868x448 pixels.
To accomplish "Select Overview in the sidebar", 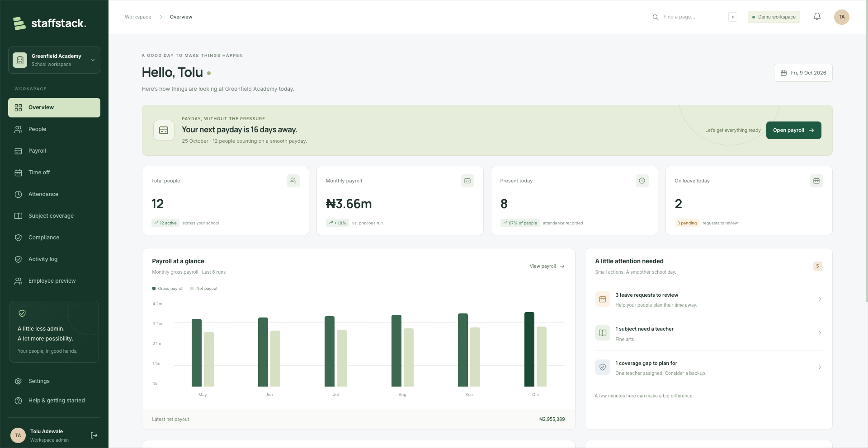I will 54,107.
